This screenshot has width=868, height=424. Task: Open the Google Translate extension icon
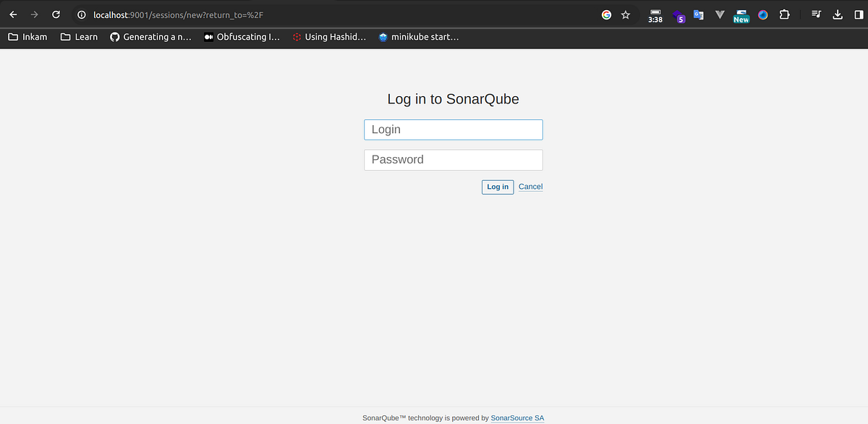click(x=698, y=14)
